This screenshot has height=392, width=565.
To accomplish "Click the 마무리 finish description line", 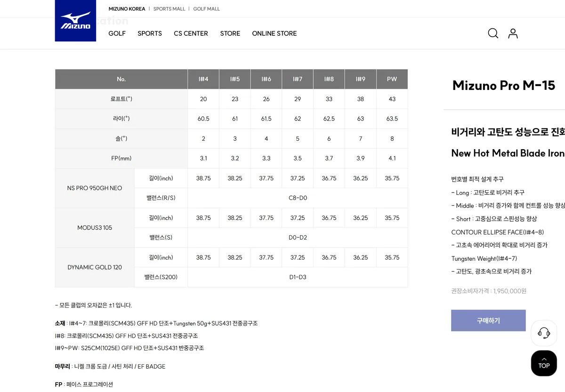I will (x=110, y=367).
